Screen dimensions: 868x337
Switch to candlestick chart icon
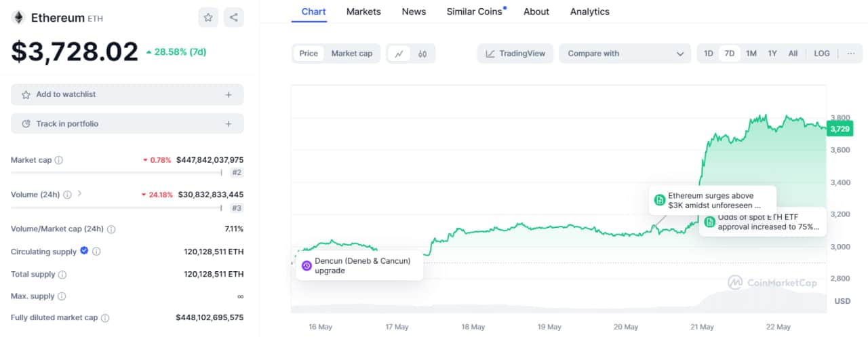point(422,54)
